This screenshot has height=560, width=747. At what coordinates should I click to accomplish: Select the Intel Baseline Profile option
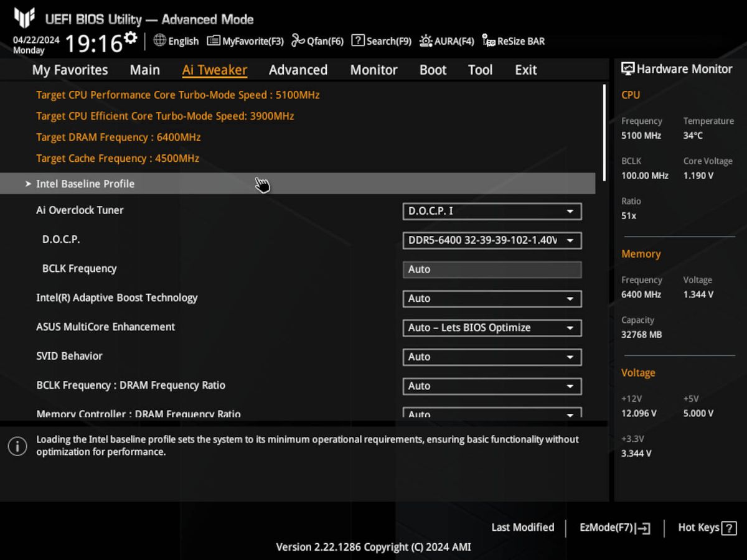click(x=85, y=184)
